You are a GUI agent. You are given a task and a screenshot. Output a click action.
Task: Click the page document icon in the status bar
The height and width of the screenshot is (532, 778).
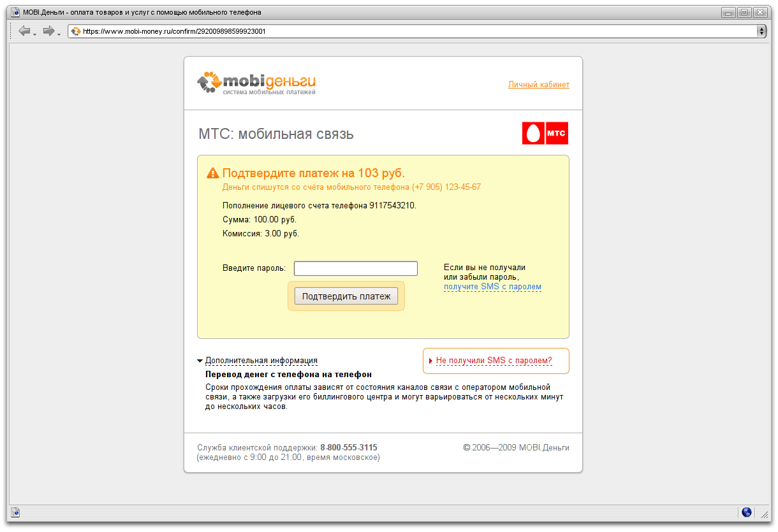15,512
